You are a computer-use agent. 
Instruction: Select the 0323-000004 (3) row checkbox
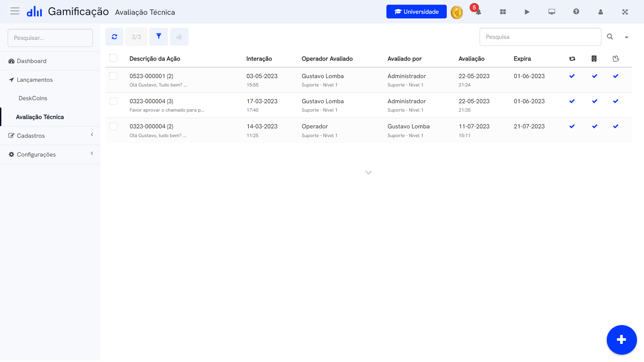click(113, 101)
